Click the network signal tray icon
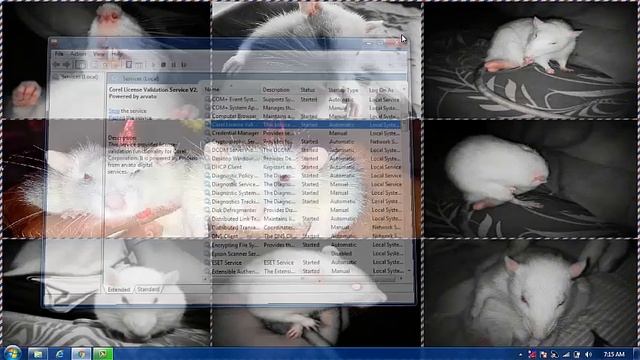640x360 pixels. pos(566,354)
